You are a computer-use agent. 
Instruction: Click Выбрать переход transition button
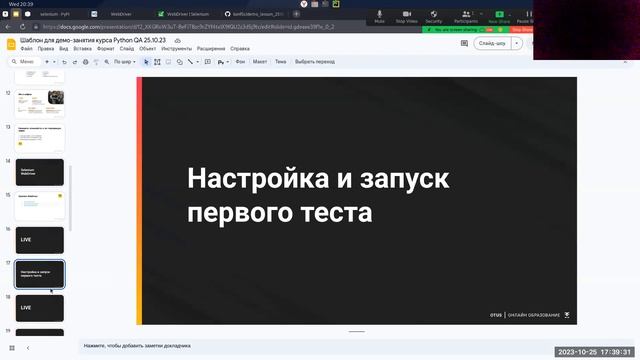(x=315, y=62)
